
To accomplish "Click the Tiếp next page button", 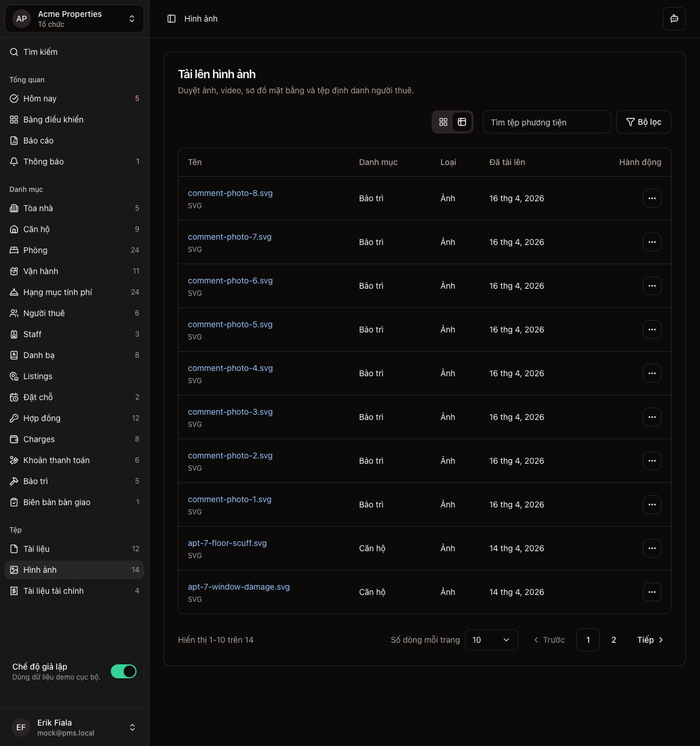I will (x=650, y=640).
